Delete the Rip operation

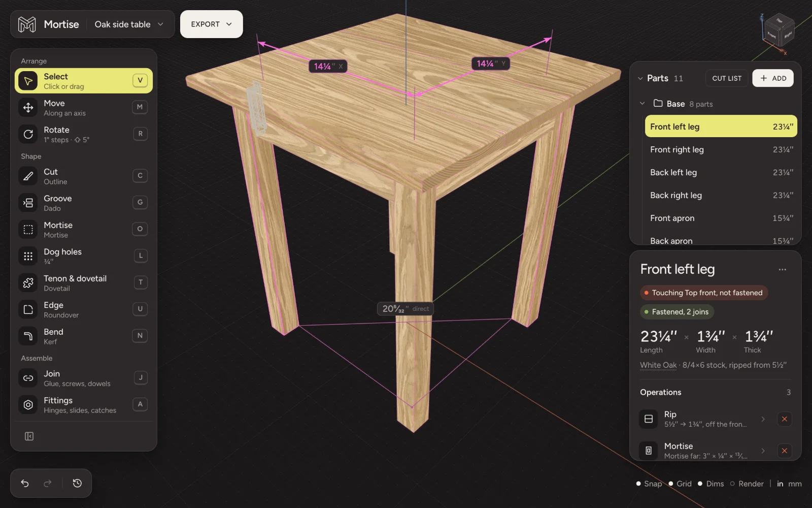click(785, 419)
